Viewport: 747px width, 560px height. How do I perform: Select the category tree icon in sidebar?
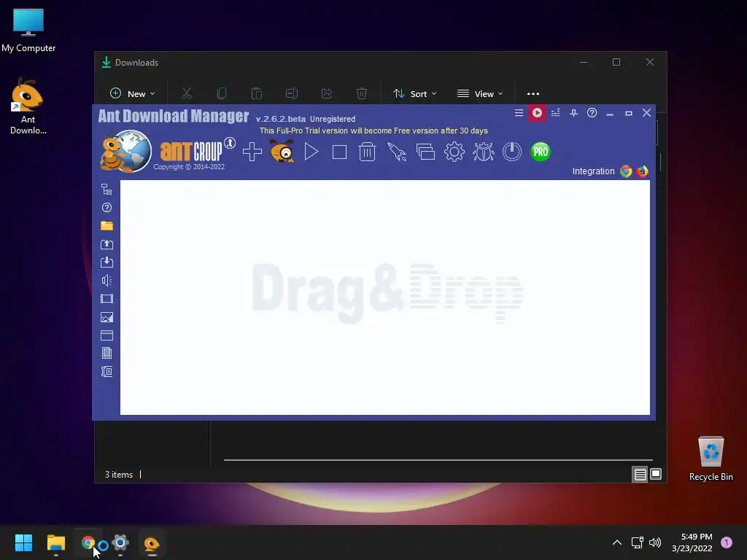click(x=107, y=190)
